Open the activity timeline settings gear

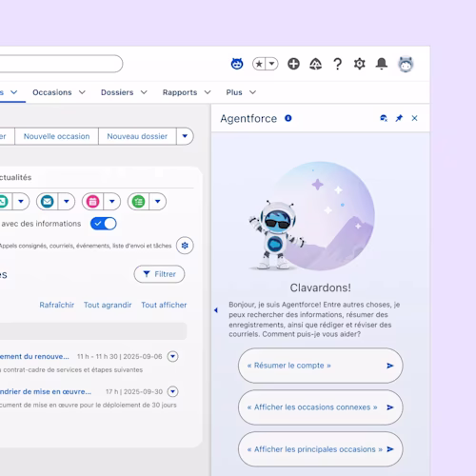coord(185,246)
